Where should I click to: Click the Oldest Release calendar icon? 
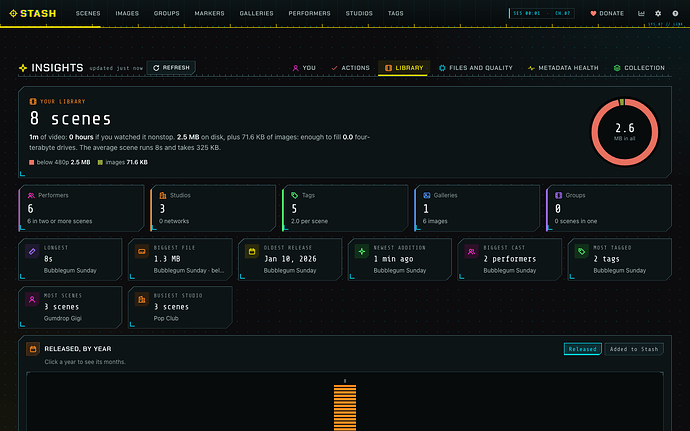point(252,252)
